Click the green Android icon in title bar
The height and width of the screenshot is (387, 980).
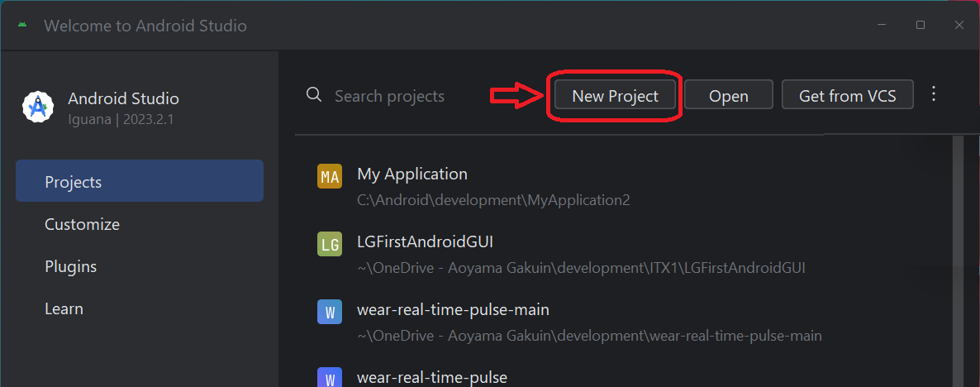(22, 25)
